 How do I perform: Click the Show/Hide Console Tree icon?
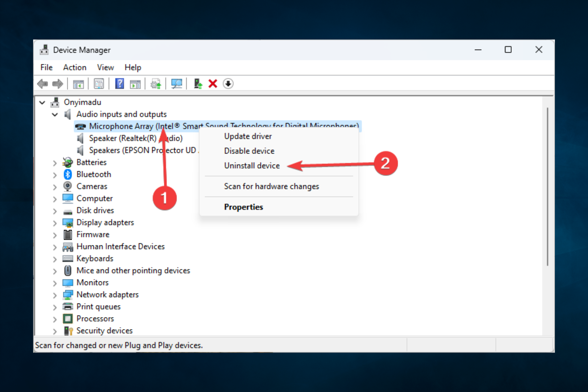(78, 84)
